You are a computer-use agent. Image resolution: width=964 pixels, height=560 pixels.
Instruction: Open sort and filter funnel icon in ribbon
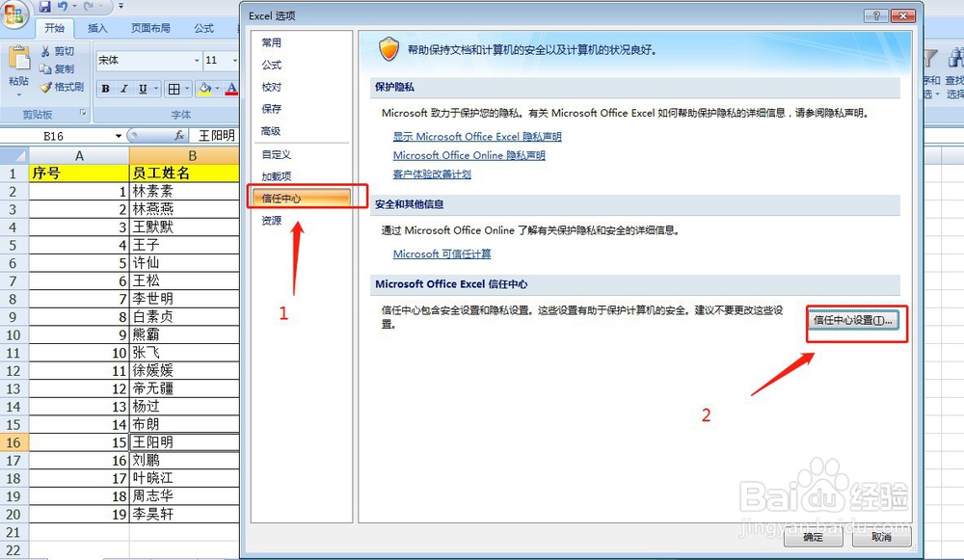coord(931,59)
